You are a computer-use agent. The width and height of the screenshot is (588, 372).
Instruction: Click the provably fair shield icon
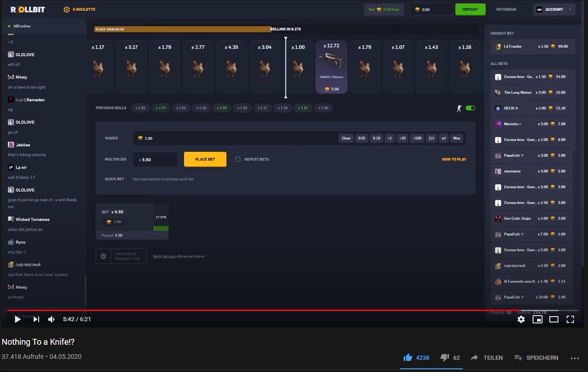103,256
